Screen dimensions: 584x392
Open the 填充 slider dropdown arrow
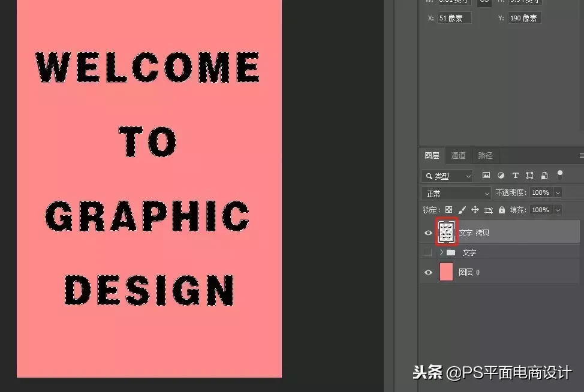pyautogui.click(x=558, y=210)
